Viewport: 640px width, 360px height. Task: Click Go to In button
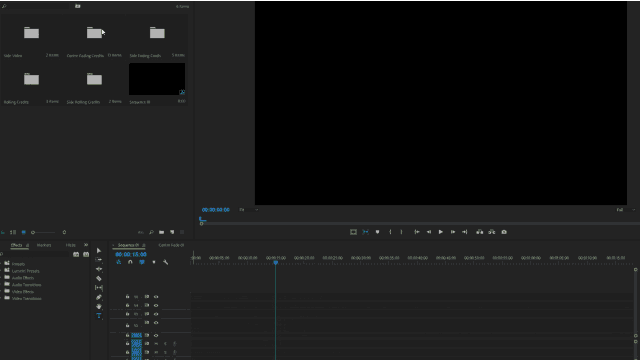pyautogui.click(x=417, y=232)
